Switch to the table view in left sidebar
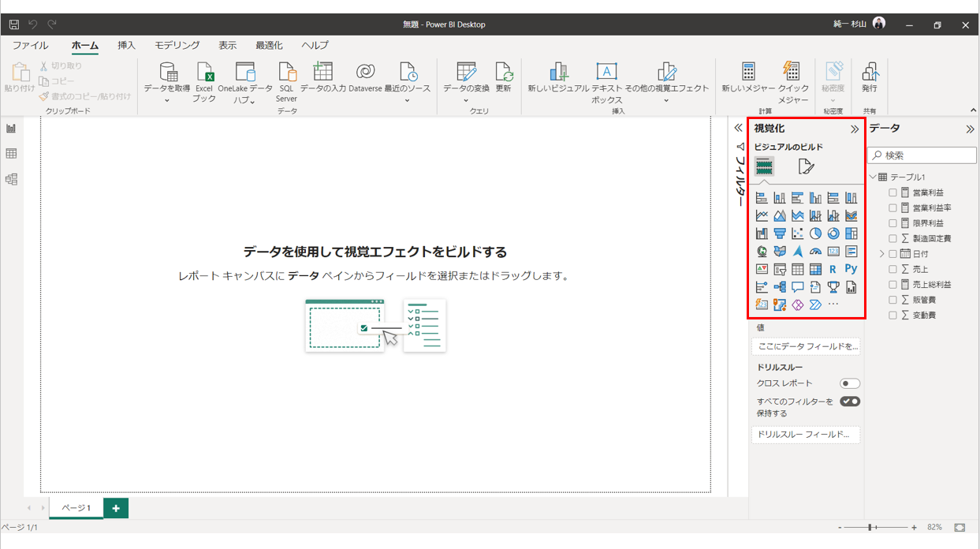The width and height of the screenshot is (980, 549). [x=11, y=154]
